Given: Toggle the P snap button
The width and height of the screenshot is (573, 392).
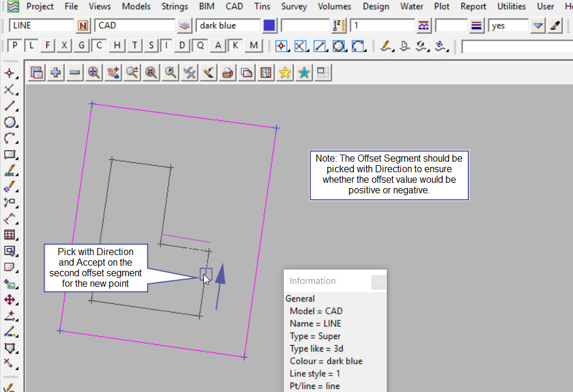Looking at the screenshot, I should click(x=15, y=46).
